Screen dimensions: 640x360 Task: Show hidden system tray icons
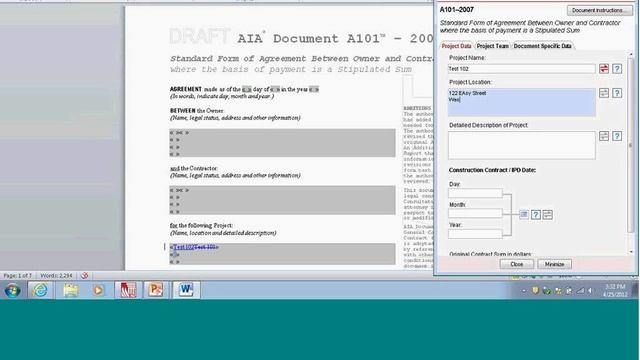tap(524, 291)
